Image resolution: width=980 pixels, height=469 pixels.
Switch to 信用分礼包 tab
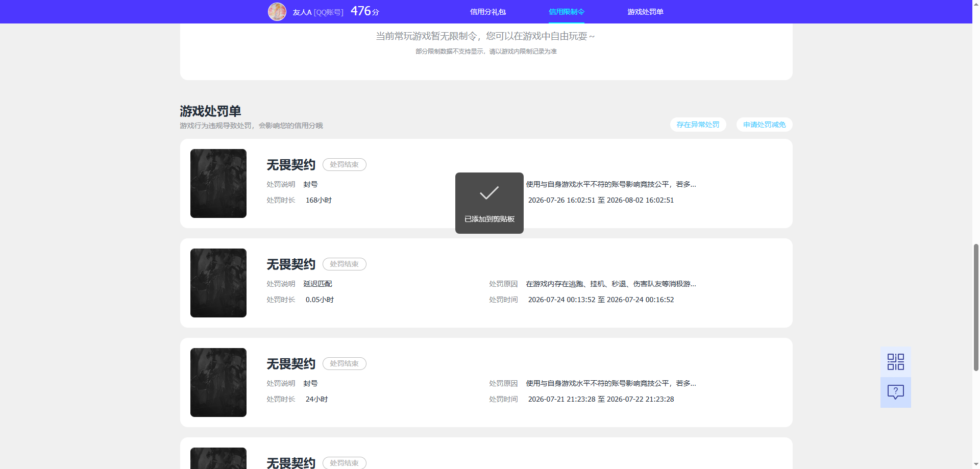[488, 12]
